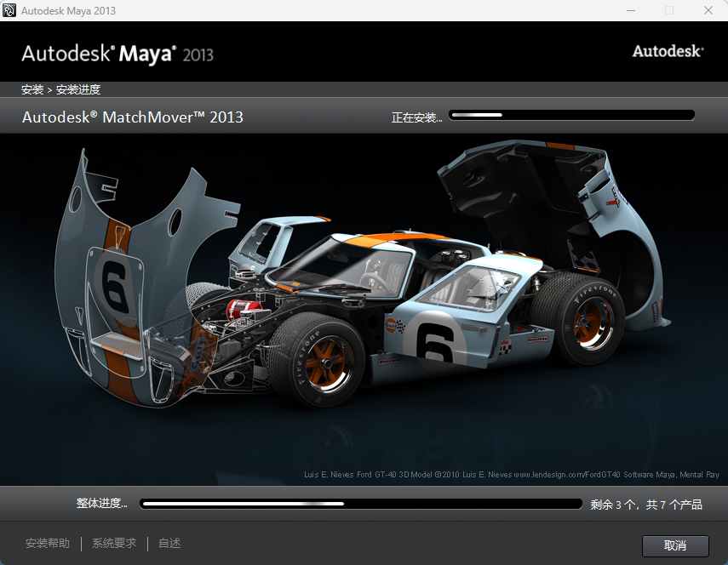This screenshot has height=565, width=728.
Task: Open the 自述 readme link
Action: coord(168,543)
